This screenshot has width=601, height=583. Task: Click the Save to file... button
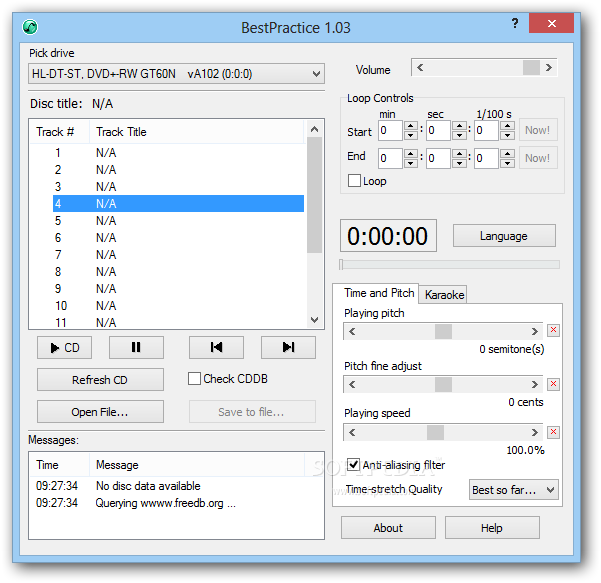pos(252,412)
